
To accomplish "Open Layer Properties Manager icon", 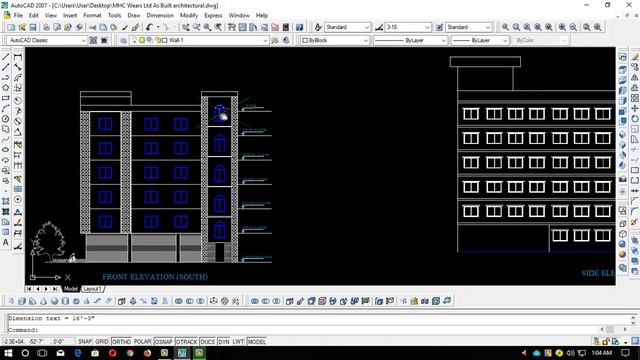I will tap(123, 40).
